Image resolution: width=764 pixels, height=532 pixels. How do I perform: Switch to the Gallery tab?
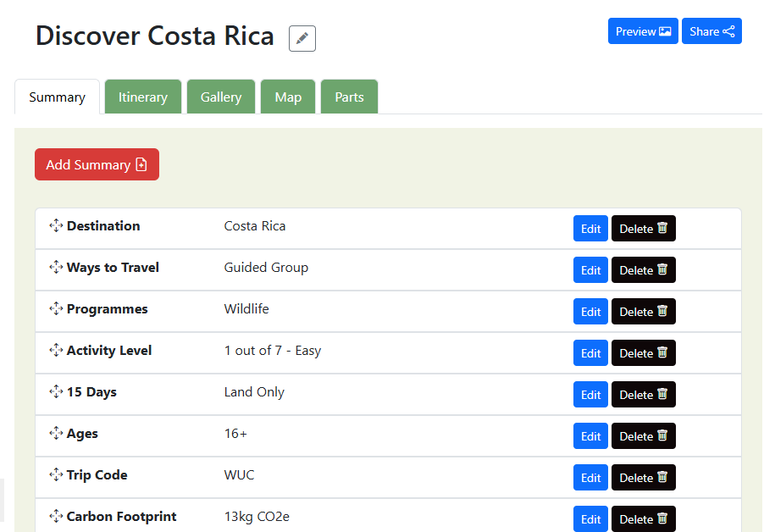pos(221,97)
